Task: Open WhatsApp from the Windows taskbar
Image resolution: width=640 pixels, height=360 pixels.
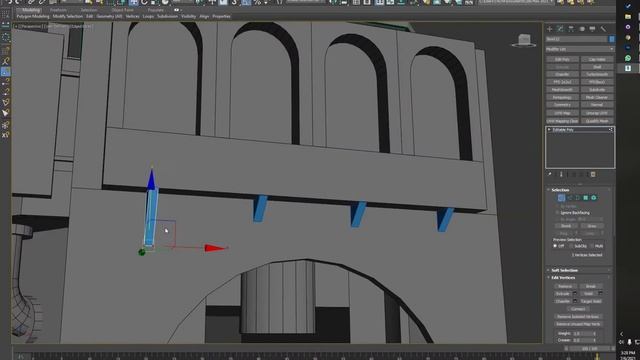Action: coord(628,58)
